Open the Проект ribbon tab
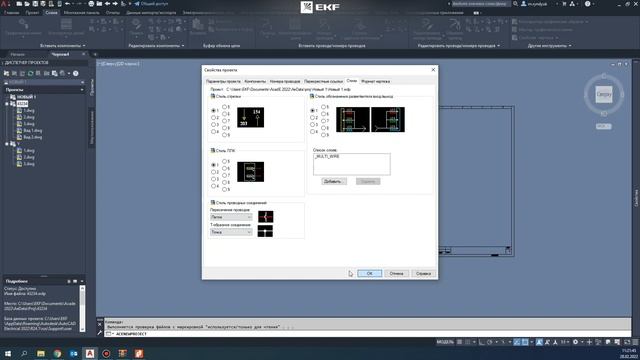The height and width of the screenshot is (360, 640). click(32, 13)
